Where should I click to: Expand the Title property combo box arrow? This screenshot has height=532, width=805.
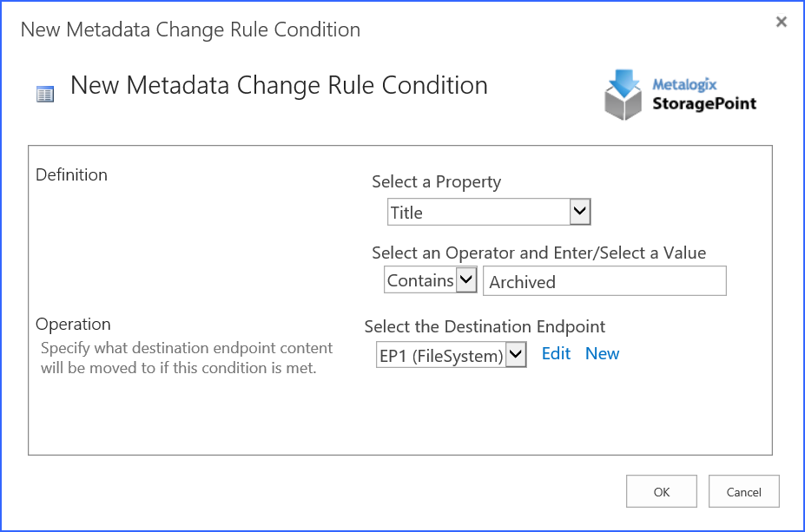pyautogui.click(x=580, y=211)
